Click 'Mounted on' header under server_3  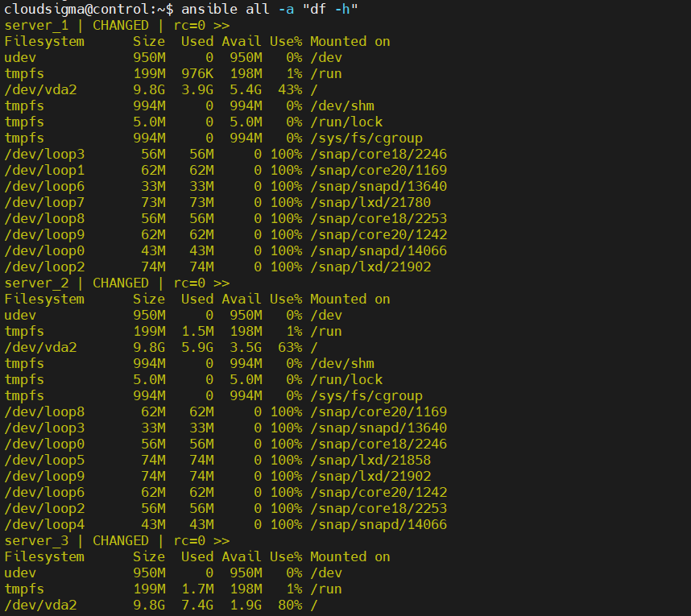350,557
